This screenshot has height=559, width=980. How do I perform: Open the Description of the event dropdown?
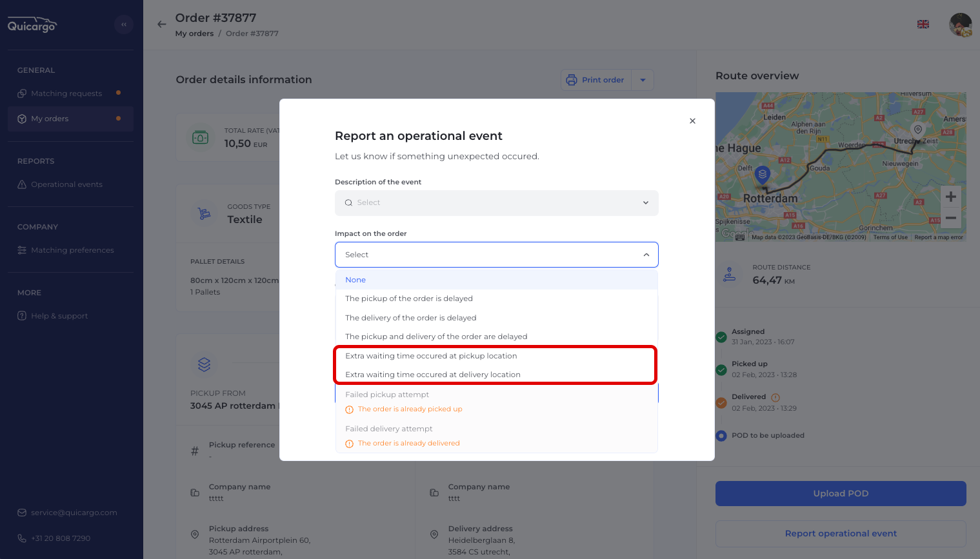[x=496, y=203]
